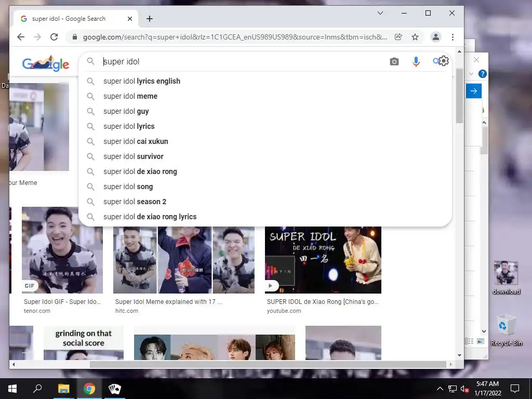
Task: Close the background window behind Chrome
Action: (x=476, y=60)
